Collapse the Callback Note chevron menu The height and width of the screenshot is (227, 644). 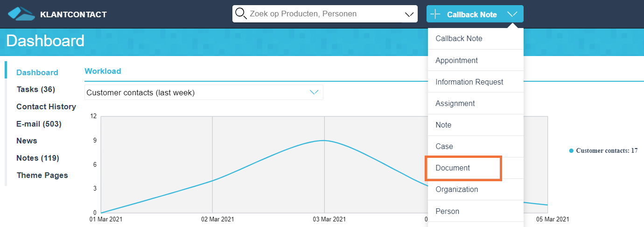coord(512,14)
